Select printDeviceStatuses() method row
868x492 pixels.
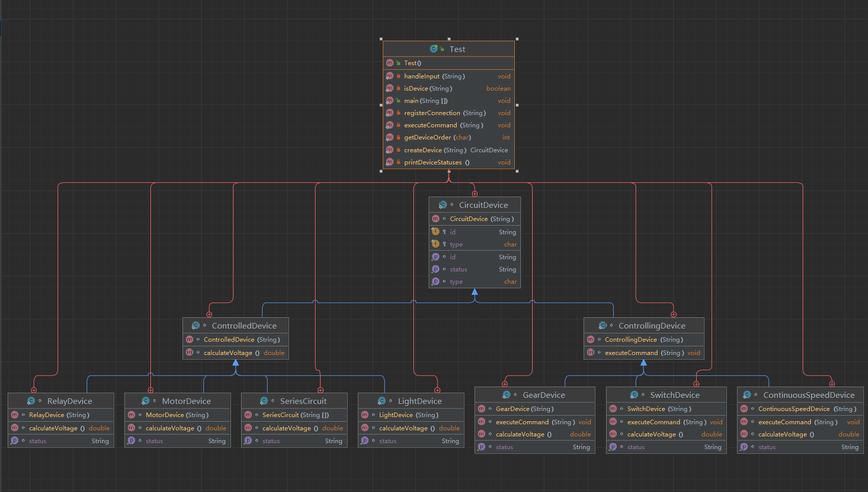click(449, 162)
